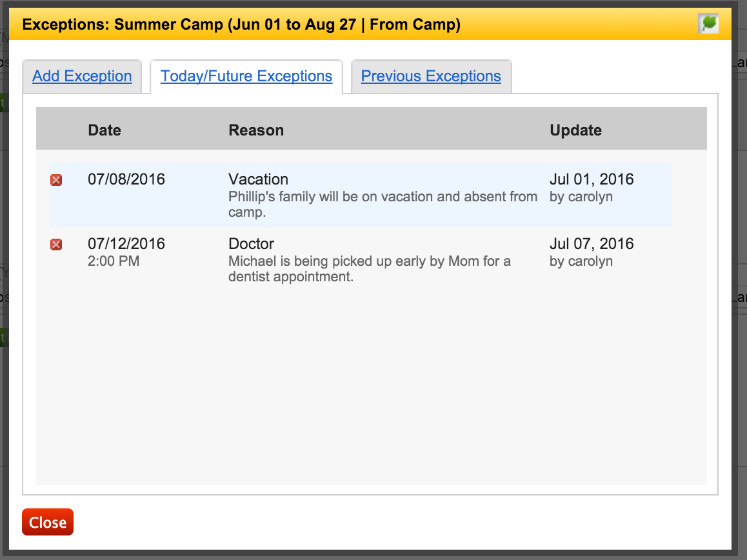Viewport: 747px width, 560px height.
Task: Click the 2:00 PM pickup time
Action: tap(114, 261)
